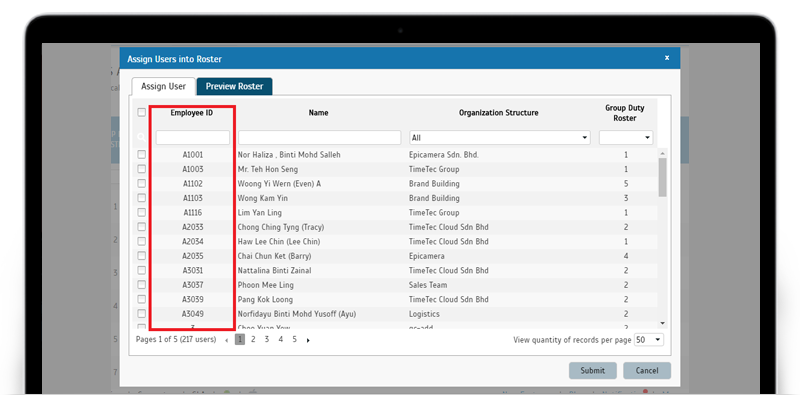The width and height of the screenshot is (800, 395).
Task: Click the Logistics organization cell
Action: coord(424,314)
